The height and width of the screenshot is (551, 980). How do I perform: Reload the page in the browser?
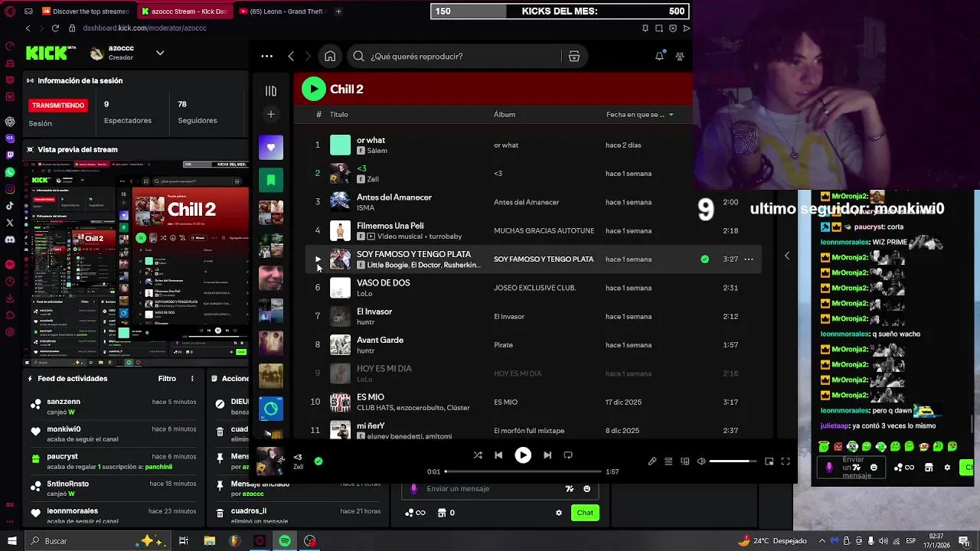click(55, 28)
